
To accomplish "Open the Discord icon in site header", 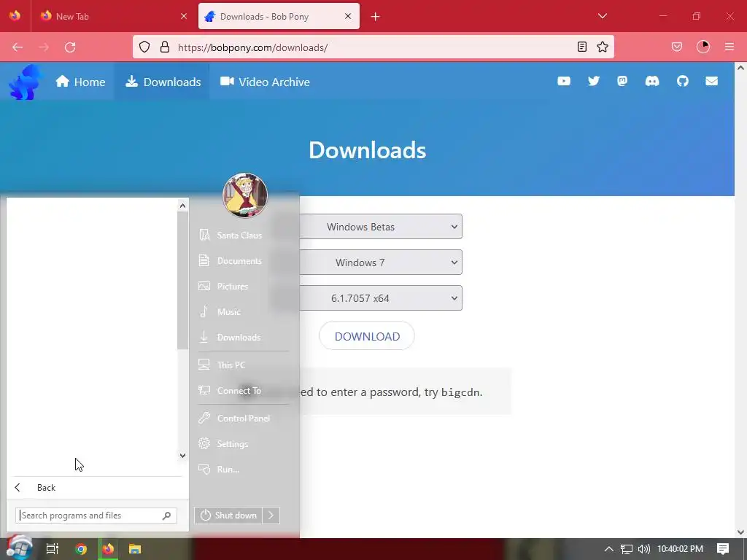I will click(651, 82).
